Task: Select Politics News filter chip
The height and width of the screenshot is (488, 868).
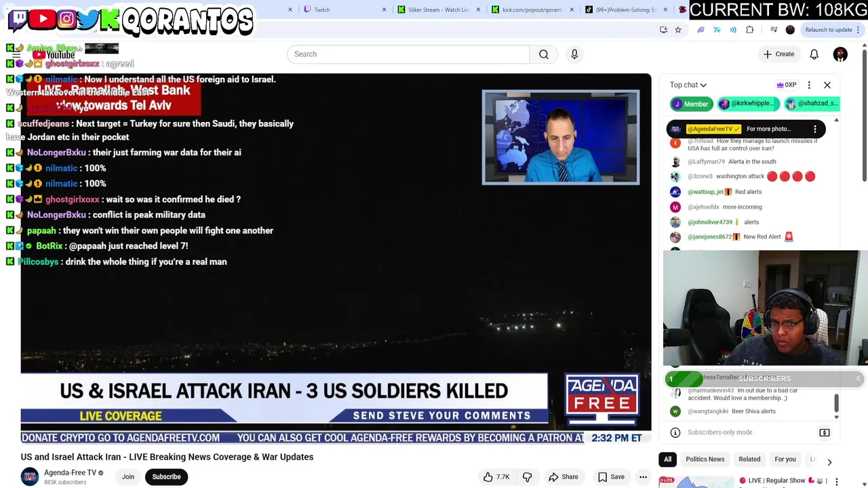Action: coord(705,460)
